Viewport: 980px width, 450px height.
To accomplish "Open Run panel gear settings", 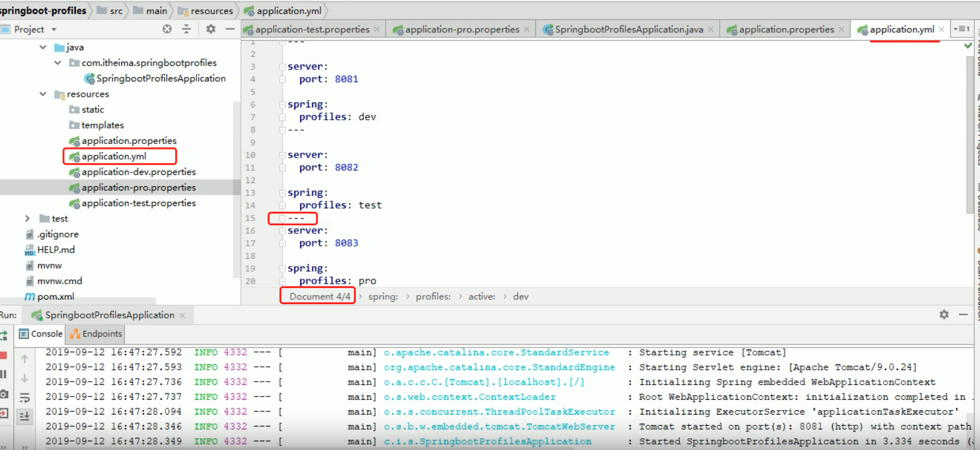I will tap(944, 315).
